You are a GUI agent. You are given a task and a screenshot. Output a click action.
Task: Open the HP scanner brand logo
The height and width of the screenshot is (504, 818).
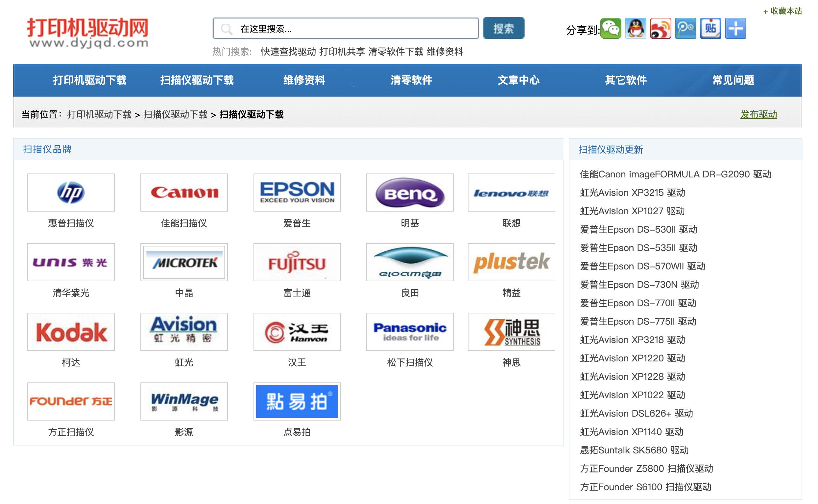click(x=71, y=192)
